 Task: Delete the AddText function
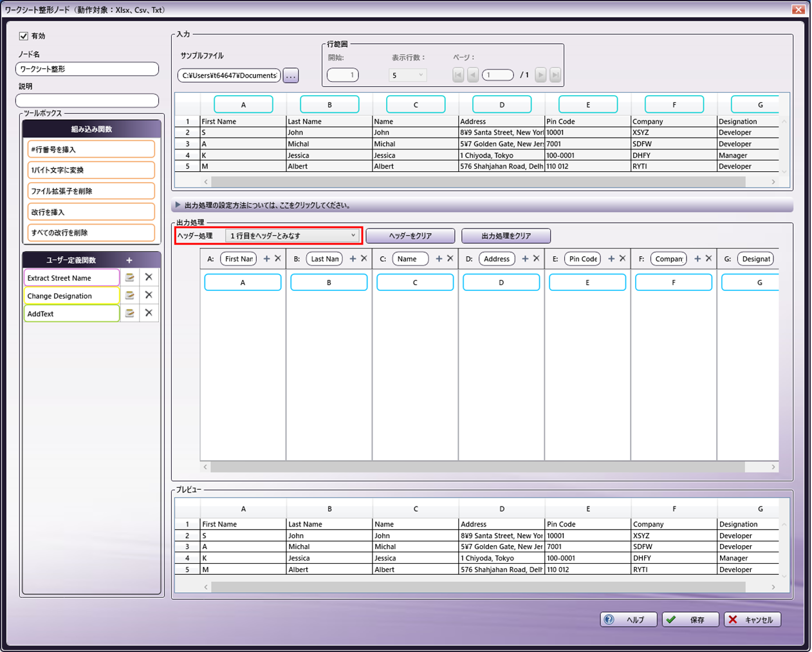[x=149, y=313]
